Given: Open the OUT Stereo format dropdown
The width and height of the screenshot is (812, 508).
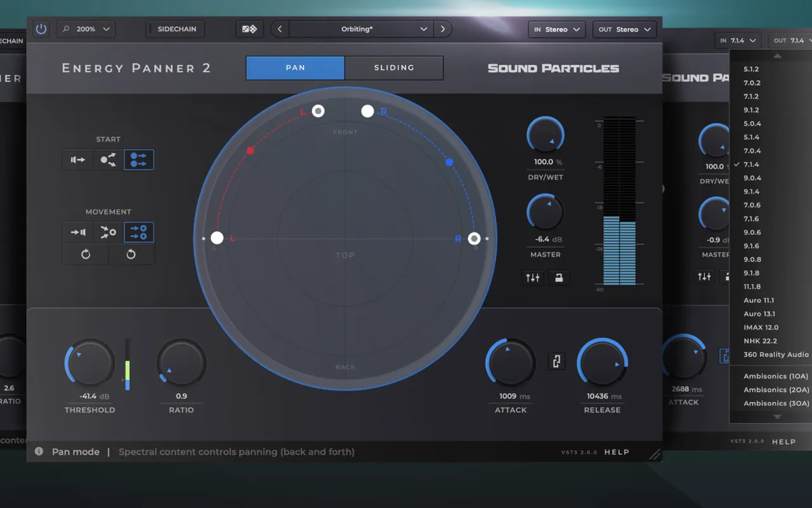Looking at the screenshot, I should click(624, 29).
